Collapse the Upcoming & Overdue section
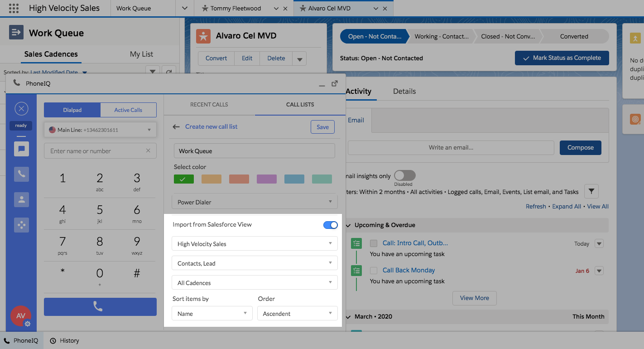 (x=349, y=225)
